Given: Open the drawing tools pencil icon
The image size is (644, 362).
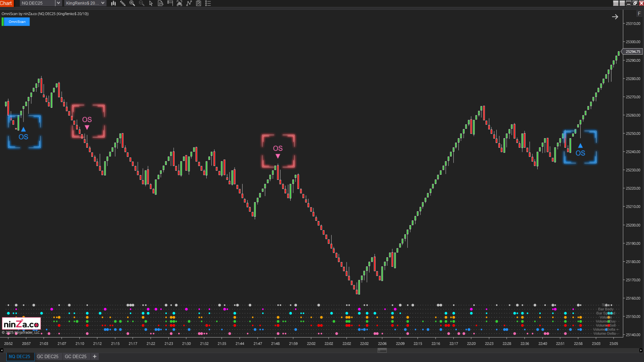Looking at the screenshot, I should 123,3.
